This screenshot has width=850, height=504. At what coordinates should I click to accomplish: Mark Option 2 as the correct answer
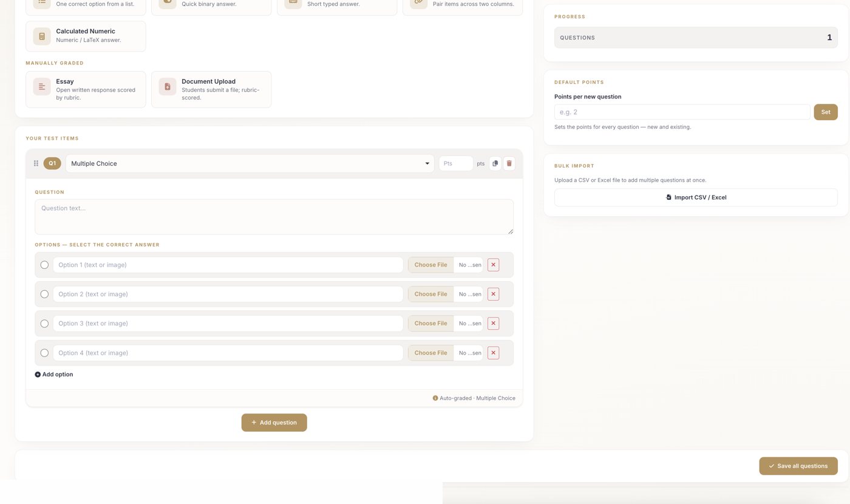tap(44, 294)
